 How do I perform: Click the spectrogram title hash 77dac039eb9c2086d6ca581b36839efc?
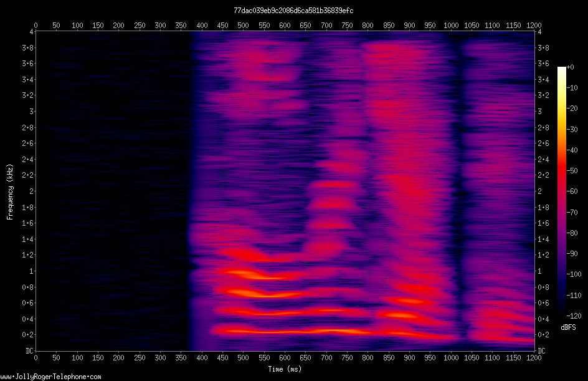293,11
